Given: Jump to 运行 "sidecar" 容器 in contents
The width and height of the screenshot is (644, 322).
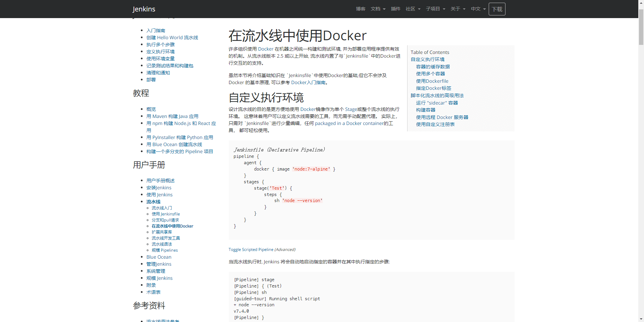Looking at the screenshot, I should pyautogui.click(x=437, y=103).
